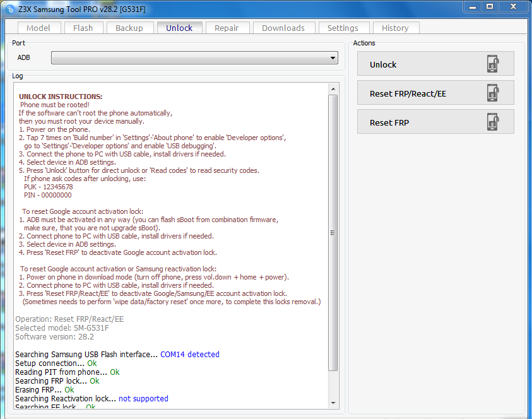The width and height of the screenshot is (532, 419).
Task: Maximize the Z3X Samsung Tool window
Action: [x=490, y=6]
